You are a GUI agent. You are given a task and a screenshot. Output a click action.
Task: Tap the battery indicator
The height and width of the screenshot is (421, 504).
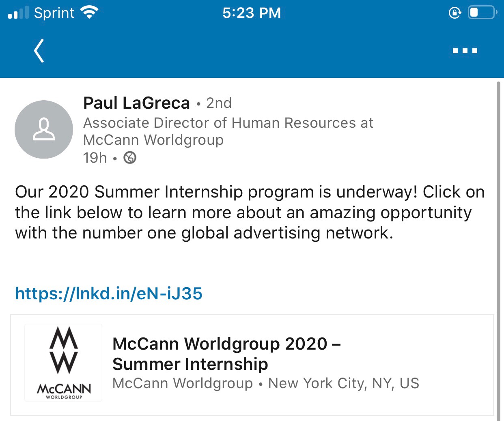pos(481,13)
